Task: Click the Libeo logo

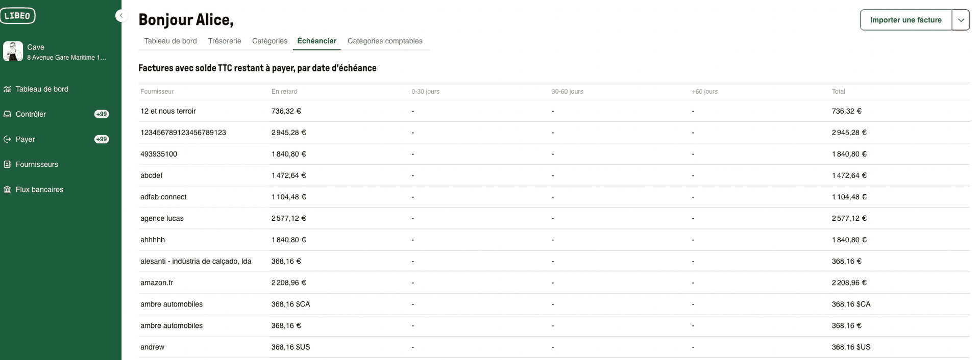Action: 17,16
